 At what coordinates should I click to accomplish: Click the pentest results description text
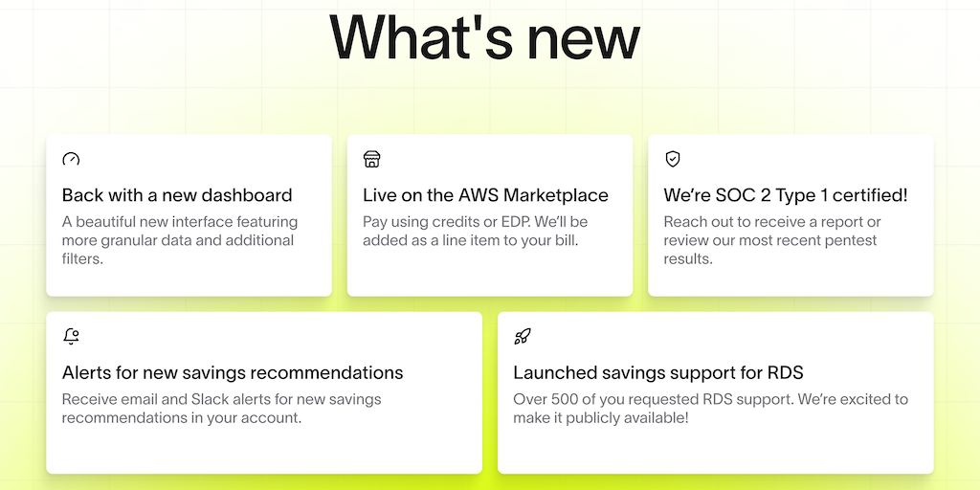click(770, 240)
